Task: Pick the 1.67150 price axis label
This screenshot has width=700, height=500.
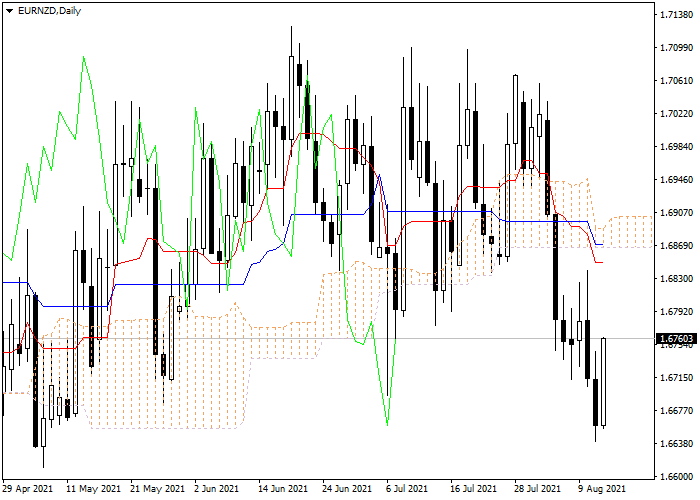Action: (677, 378)
